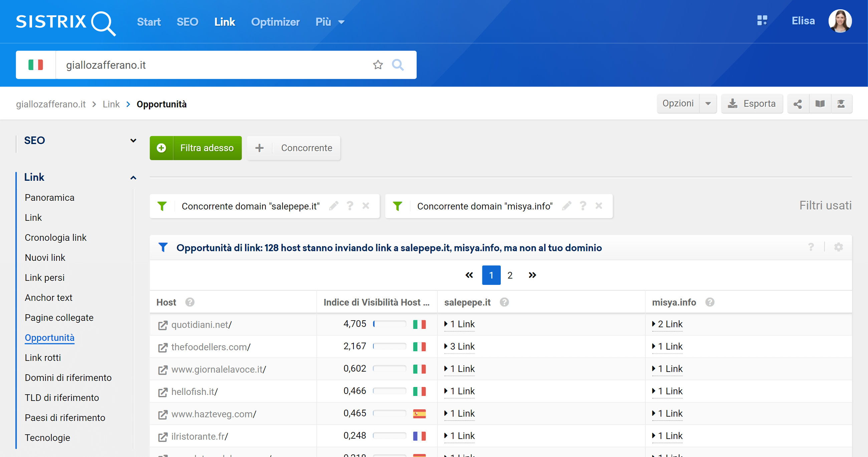Open external link icon for quotidiani.net
This screenshot has height=457, width=868.
pos(163,325)
